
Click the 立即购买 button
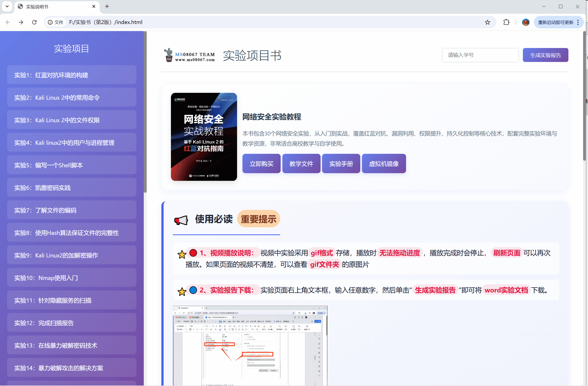(x=261, y=163)
